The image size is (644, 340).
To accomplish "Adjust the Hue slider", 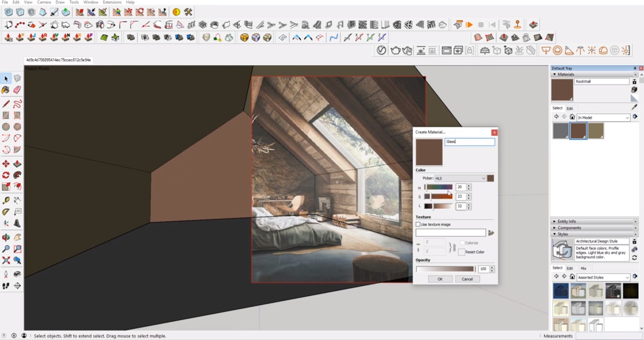I will (x=438, y=187).
